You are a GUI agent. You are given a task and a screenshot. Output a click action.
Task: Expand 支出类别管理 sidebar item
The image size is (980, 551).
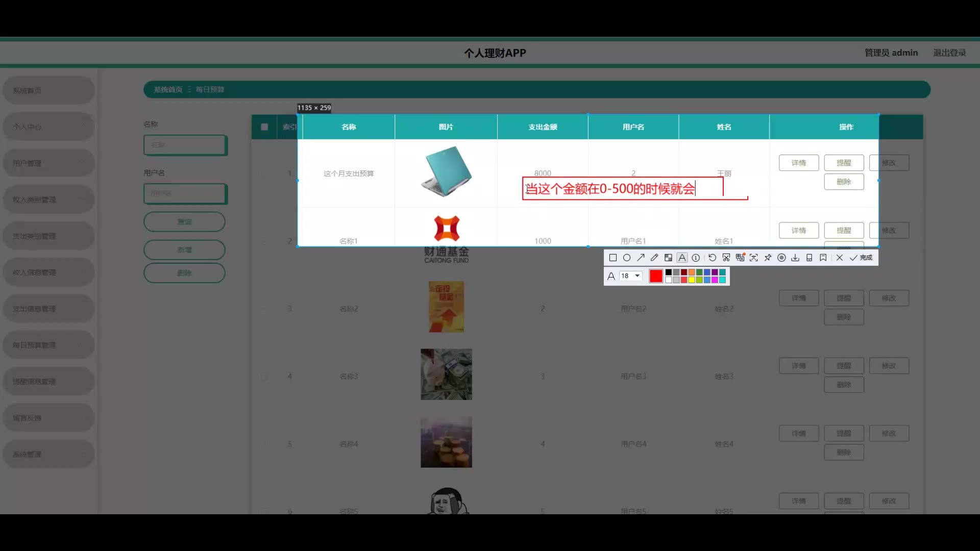pyautogui.click(x=48, y=236)
